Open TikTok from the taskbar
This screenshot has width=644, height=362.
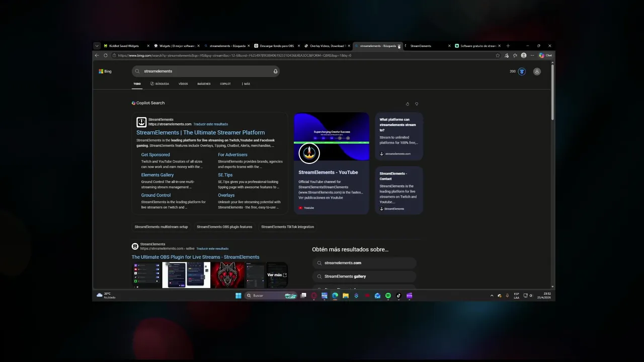tap(398, 296)
